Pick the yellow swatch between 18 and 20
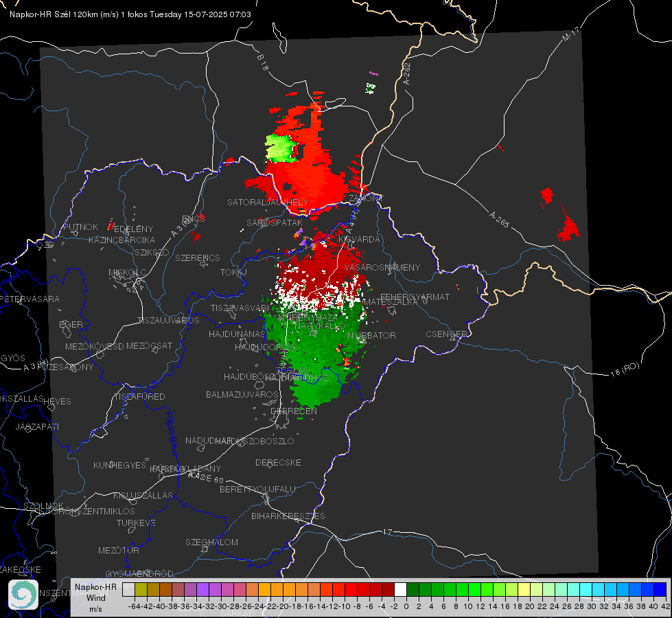Image resolution: width=672 pixels, height=618 pixels. 524,589
